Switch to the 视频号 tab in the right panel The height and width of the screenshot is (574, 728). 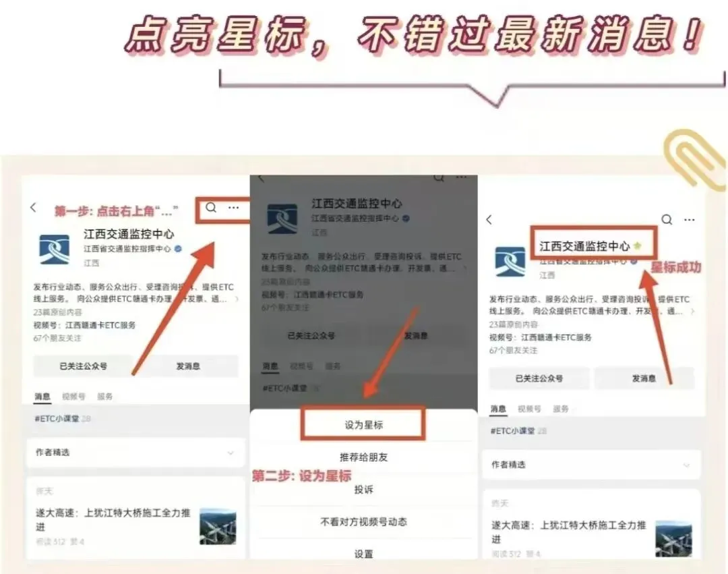pyautogui.click(x=530, y=409)
